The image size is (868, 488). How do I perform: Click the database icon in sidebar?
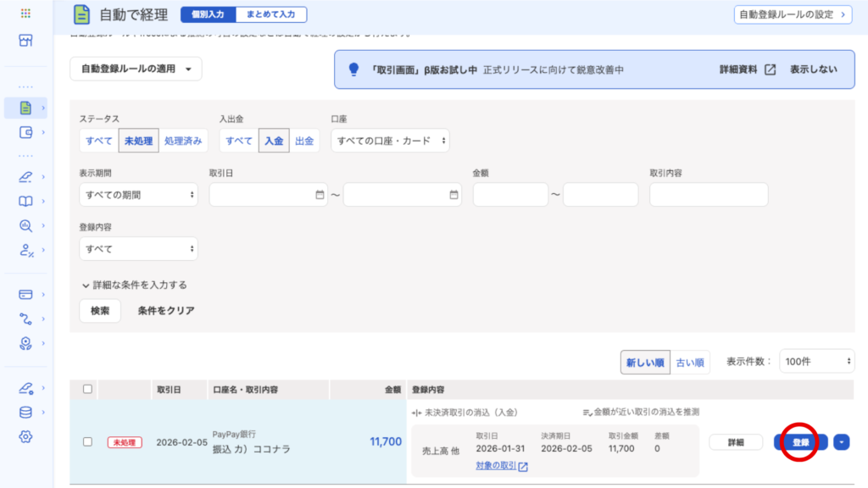(x=25, y=413)
